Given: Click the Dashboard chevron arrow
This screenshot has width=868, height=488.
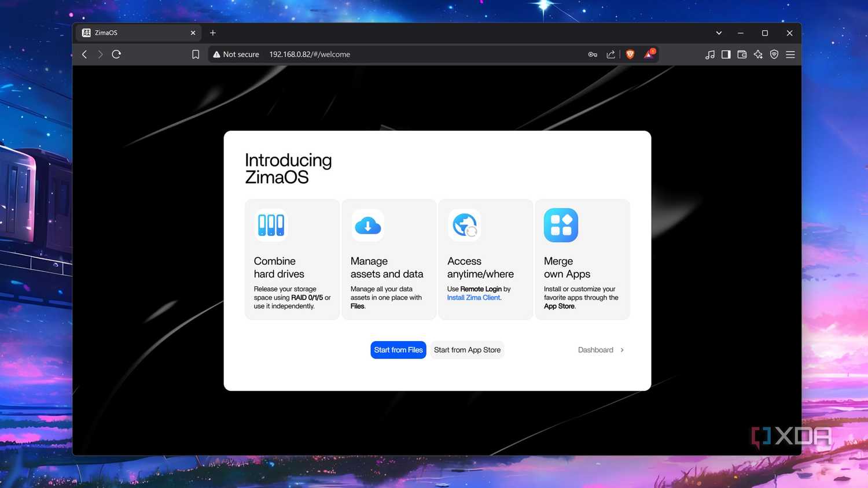Looking at the screenshot, I should click(x=622, y=350).
